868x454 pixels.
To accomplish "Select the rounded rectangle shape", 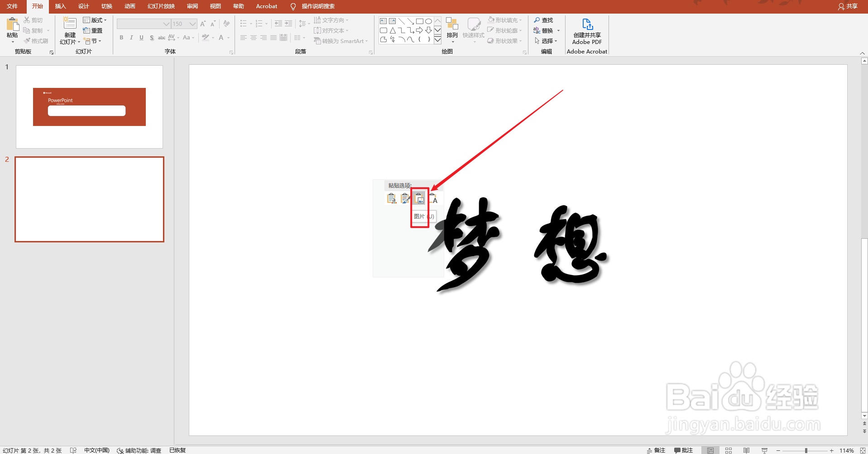I will point(384,30).
